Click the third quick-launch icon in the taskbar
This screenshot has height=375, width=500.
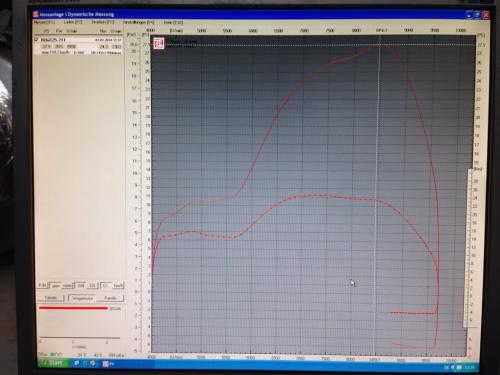pos(93,363)
